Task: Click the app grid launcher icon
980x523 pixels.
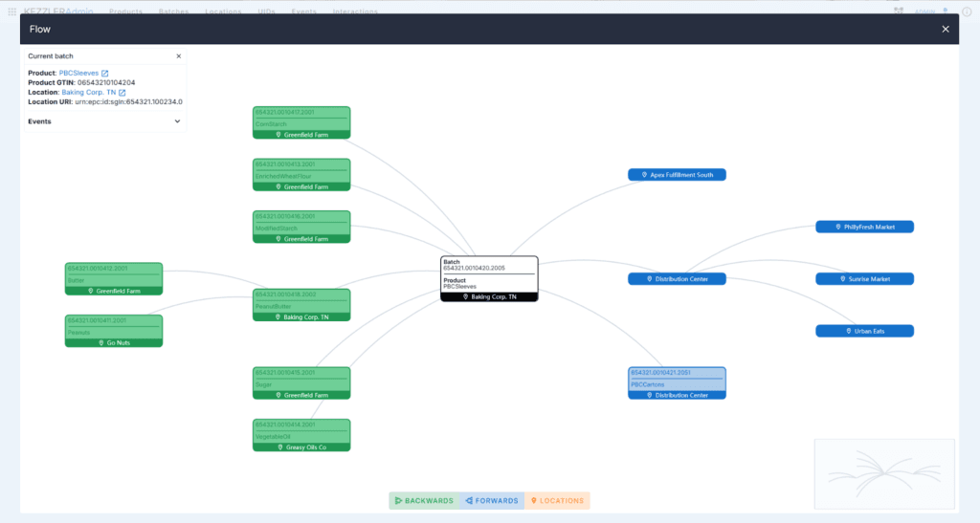Action: click(x=11, y=11)
